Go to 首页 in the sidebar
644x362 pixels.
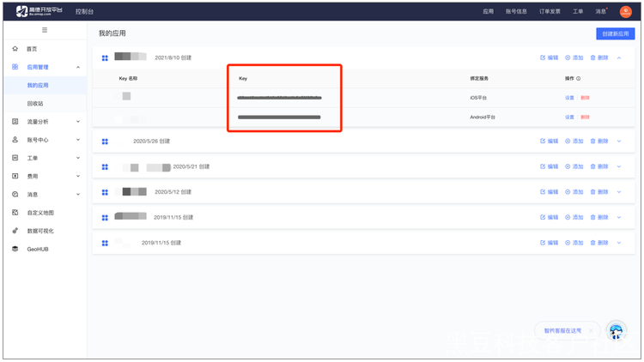(x=32, y=49)
